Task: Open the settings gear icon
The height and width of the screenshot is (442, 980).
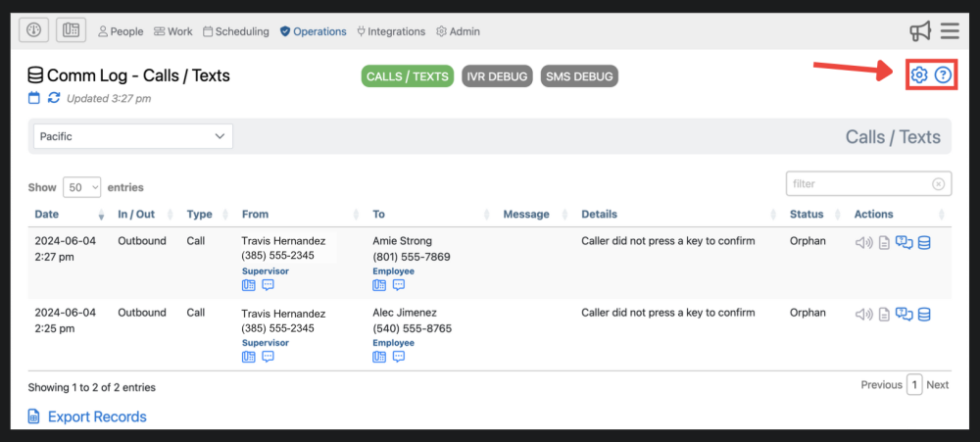Action: 918,75
